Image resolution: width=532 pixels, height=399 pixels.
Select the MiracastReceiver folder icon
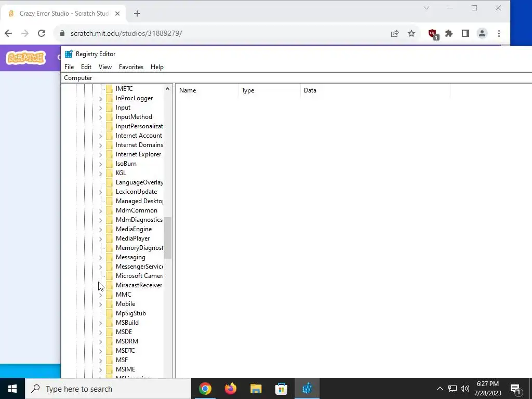109,285
